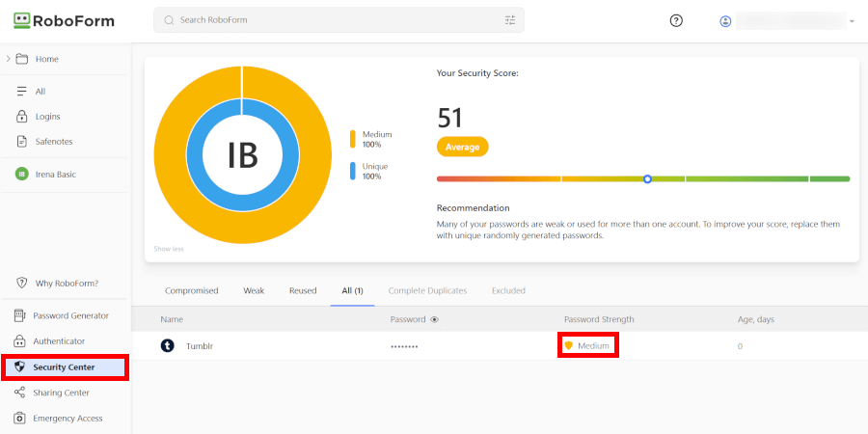Click the IB center of donut chart
The height and width of the screenshot is (434, 868).
(242, 155)
